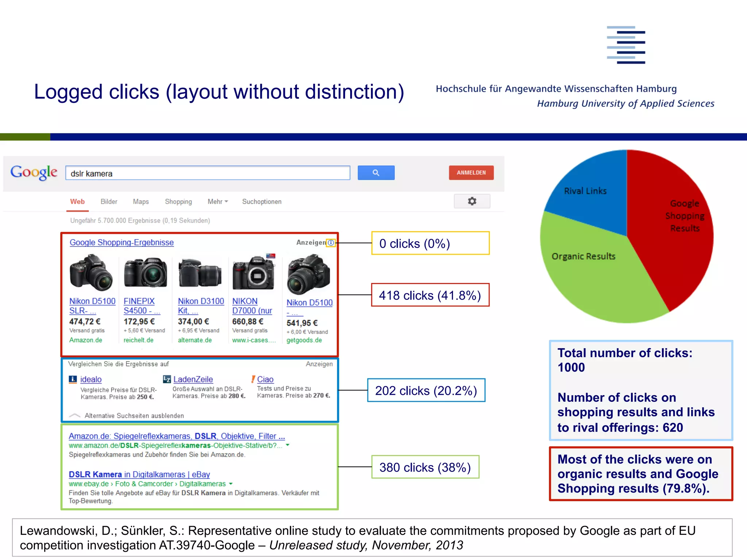Open Nikon D3100 Kit product link
Image resolution: width=747 pixels, height=560 pixels.
[x=201, y=306]
